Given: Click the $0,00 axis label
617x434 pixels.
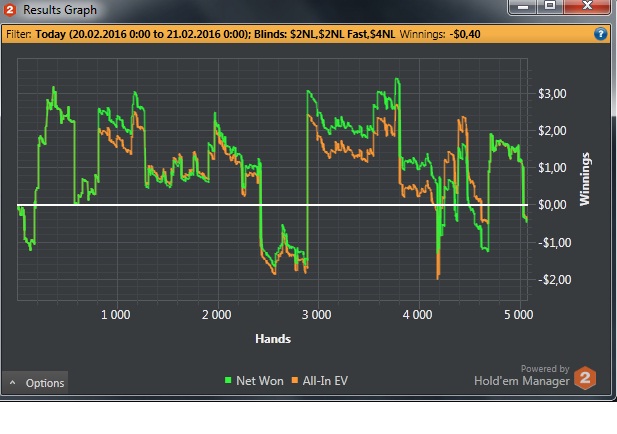Looking at the screenshot, I should coord(552,205).
